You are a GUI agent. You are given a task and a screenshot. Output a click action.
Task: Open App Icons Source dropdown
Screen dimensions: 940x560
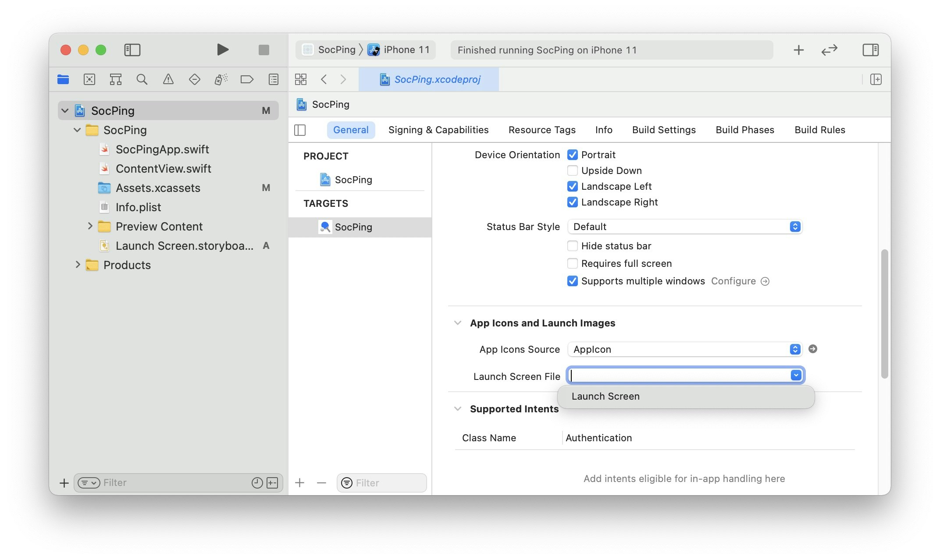pyautogui.click(x=685, y=349)
